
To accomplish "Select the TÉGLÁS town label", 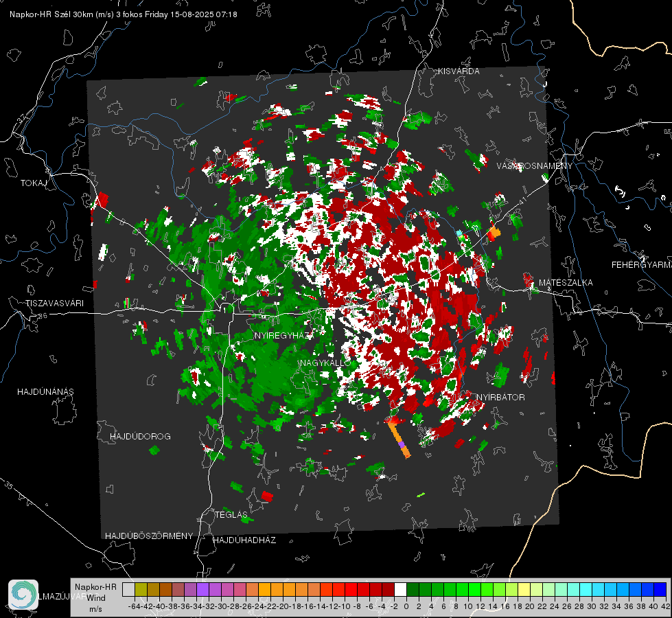I will (231, 514).
